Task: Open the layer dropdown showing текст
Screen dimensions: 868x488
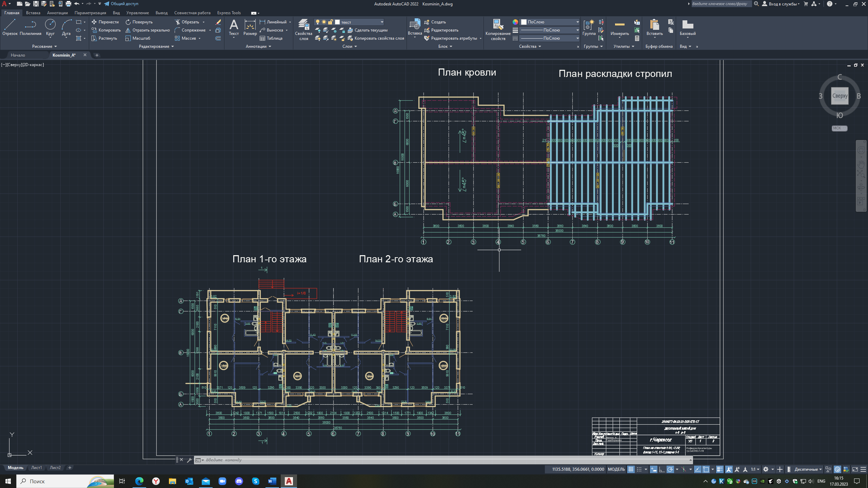Action: coord(359,22)
